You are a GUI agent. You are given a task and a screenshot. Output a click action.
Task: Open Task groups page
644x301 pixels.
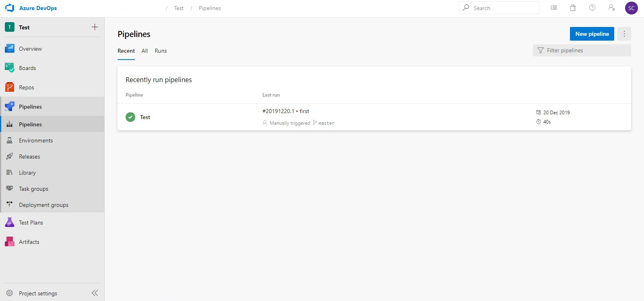[52, 189]
